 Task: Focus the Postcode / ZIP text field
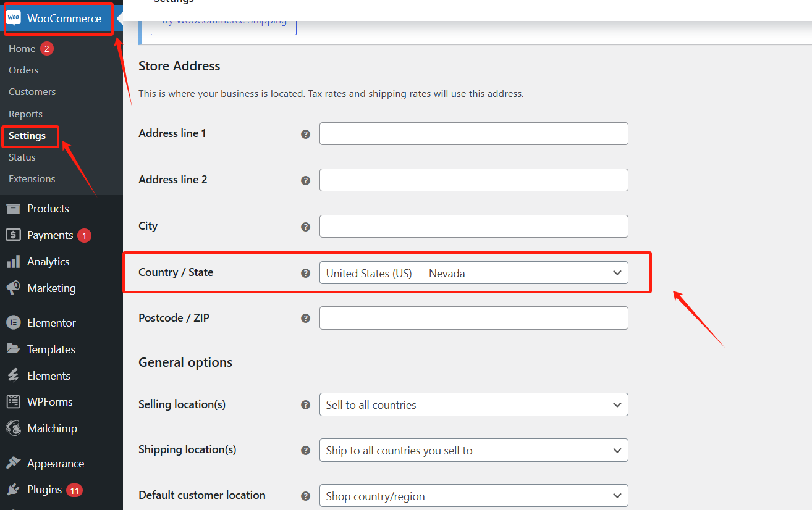pos(473,318)
